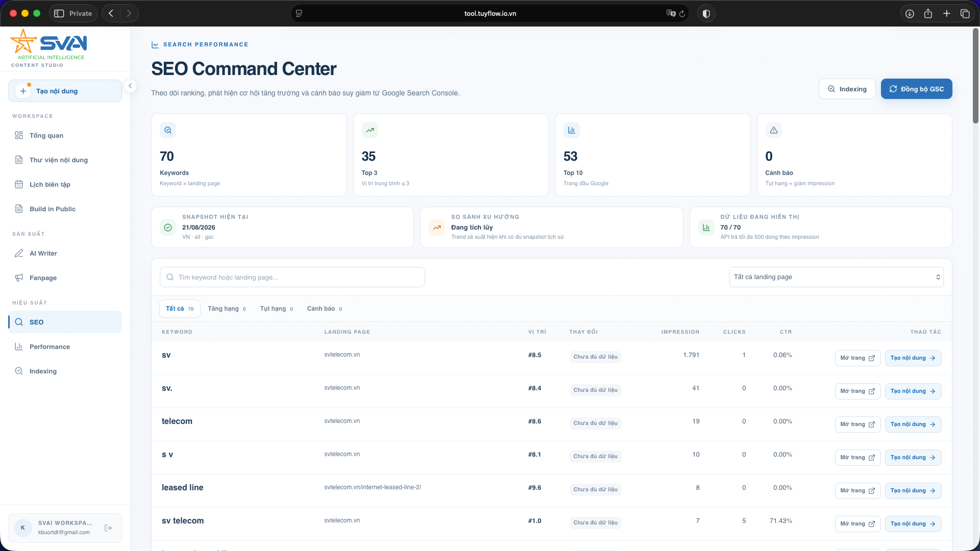Switch to the Tụt hạng tab
The image size is (980, 551).
[276, 309]
